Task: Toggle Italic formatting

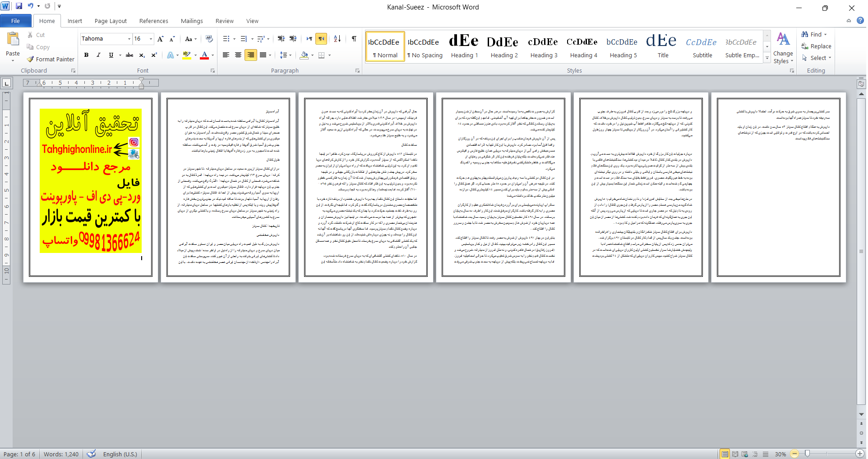Action: [98, 55]
